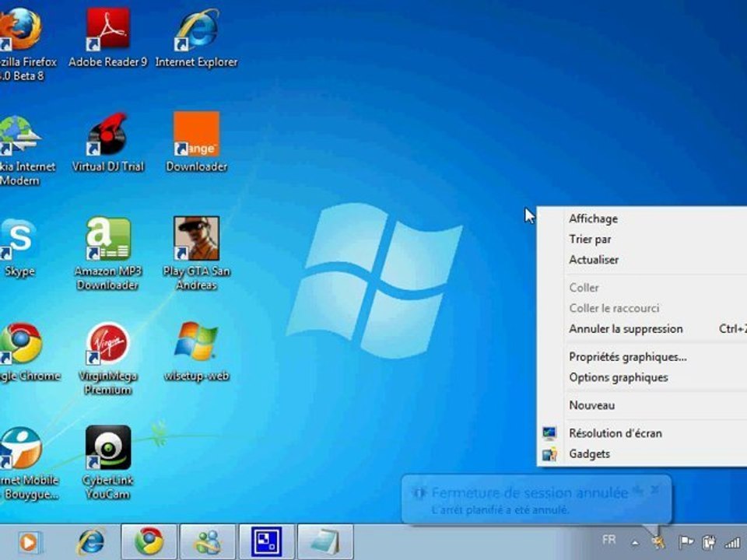747x560 pixels.
Task: Click the power plug tray icon
Action: [x=709, y=541]
